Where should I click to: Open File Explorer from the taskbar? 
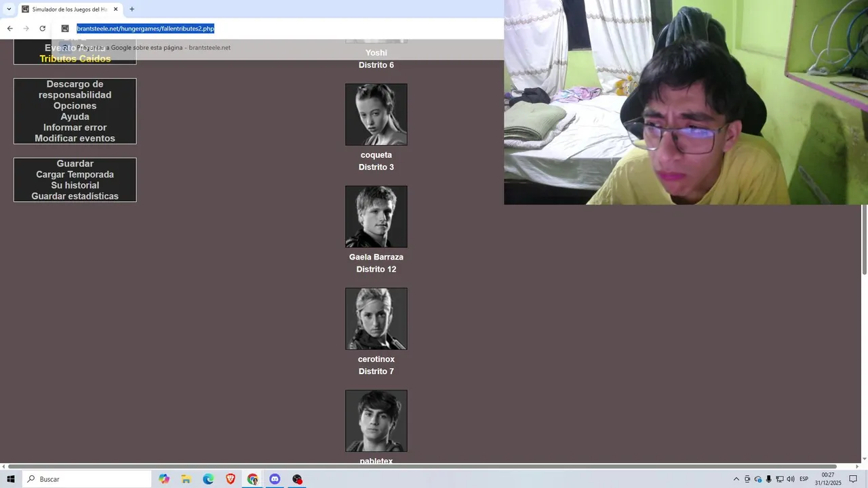pyautogui.click(x=186, y=479)
